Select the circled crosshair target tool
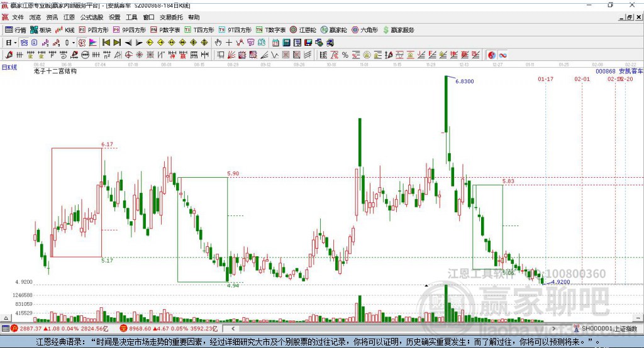 tap(128, 55)
